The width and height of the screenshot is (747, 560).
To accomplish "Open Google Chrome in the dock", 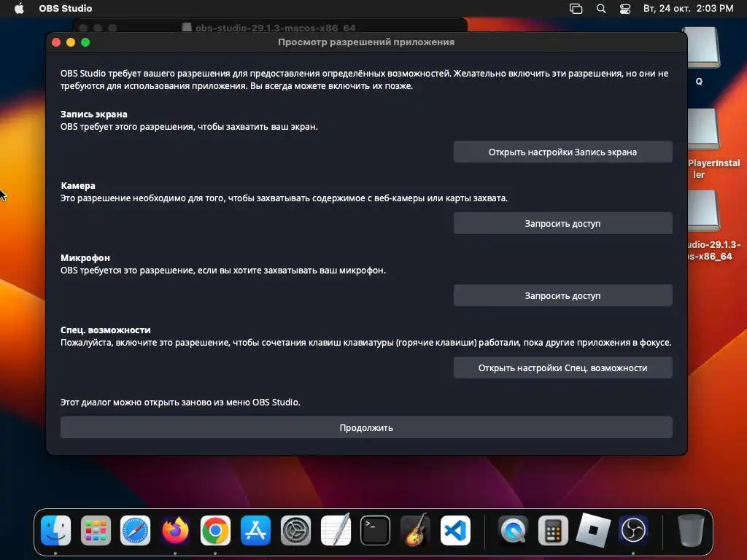I will click(x=215, y=531).
